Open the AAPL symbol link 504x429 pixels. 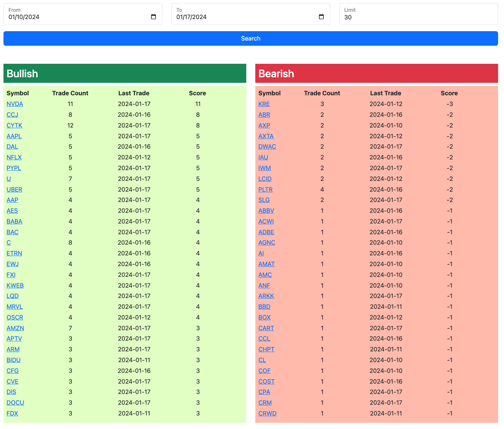pos(14,136)
